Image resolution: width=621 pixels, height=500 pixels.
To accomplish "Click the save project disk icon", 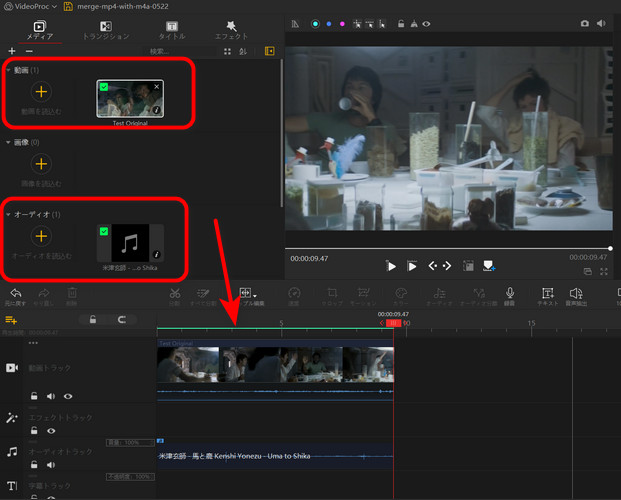I will pyautogui.click(x=68, y=6).
